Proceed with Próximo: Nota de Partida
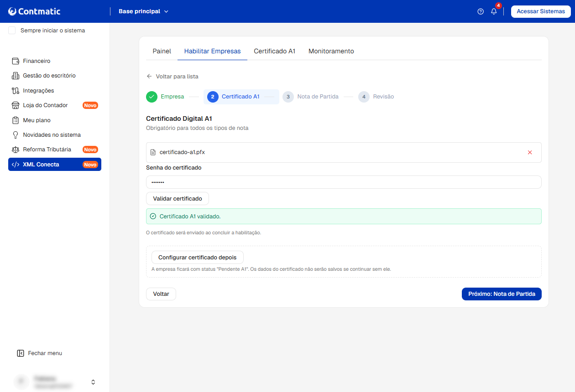 tap(502, 294)
